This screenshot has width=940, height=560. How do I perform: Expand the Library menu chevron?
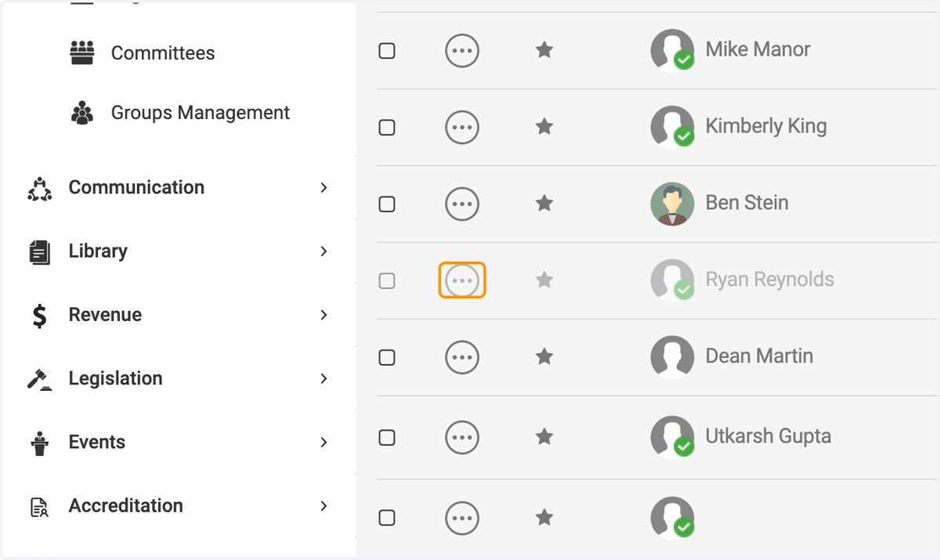(x=324, y=251)
